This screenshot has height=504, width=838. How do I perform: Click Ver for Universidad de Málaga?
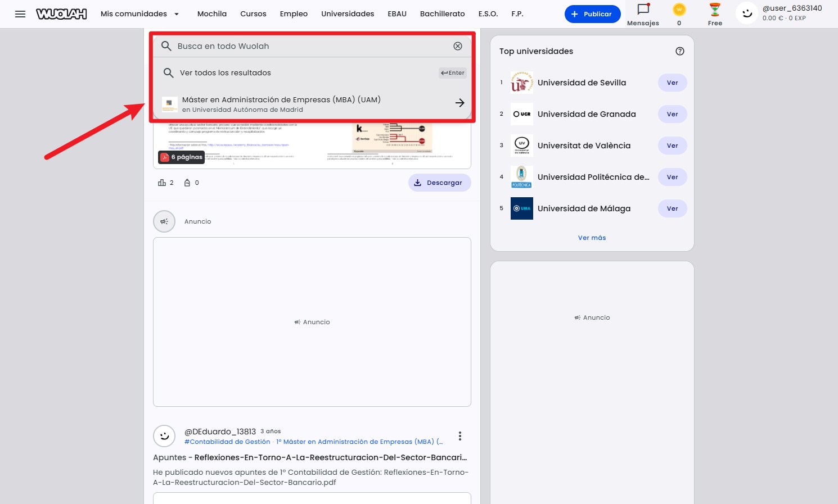click(x=672, y=208)
